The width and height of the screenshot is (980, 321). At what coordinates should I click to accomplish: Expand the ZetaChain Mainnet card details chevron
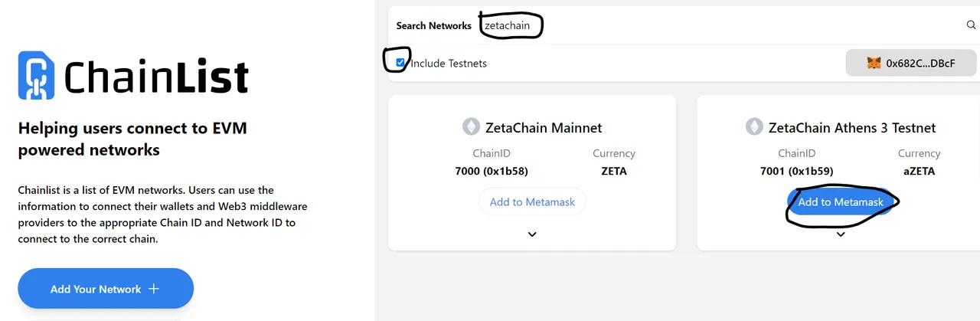pos(532,234)
